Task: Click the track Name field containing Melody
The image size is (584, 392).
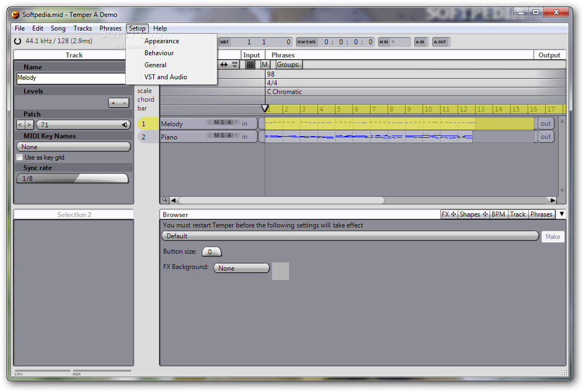Action: [x=71, y=78]
